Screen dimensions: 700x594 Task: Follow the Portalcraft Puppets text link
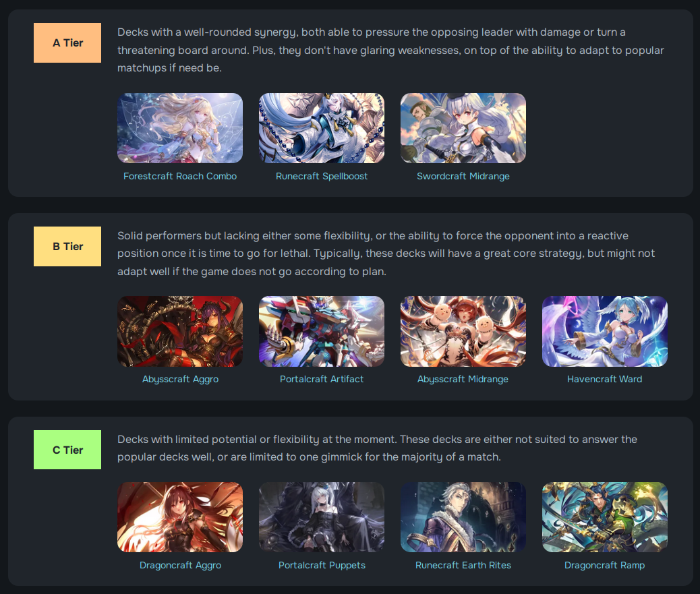click(322, 566)
